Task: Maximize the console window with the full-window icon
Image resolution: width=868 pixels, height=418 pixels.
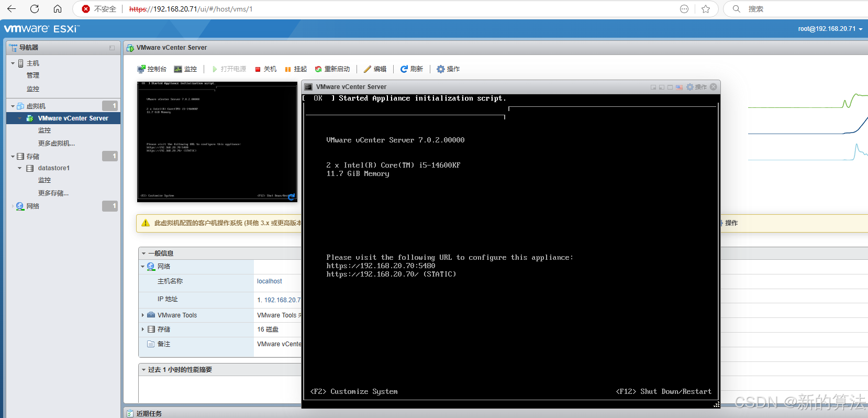Action: coord(670,87)
